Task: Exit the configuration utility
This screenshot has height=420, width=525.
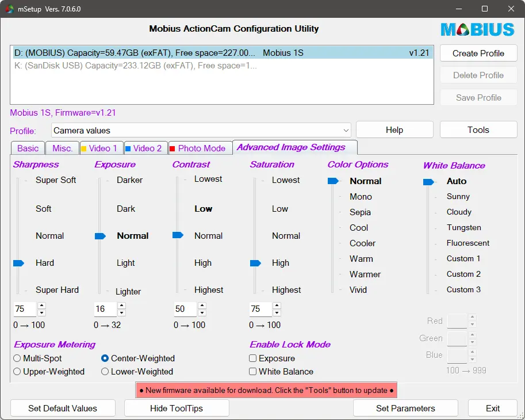Action: click(493, 408)
